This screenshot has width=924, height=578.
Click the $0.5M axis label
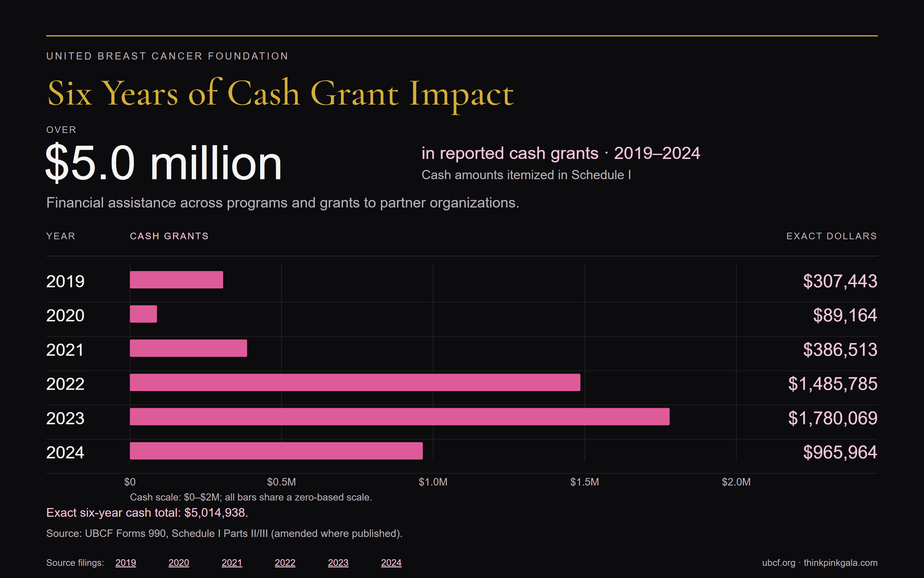click(x=282, y=482)
